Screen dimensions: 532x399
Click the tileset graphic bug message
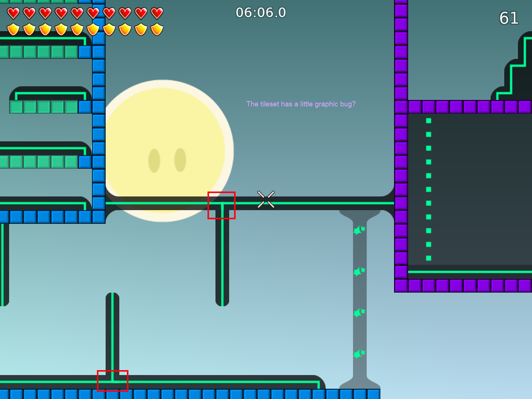pyautogui.click(x=301, y=104)
